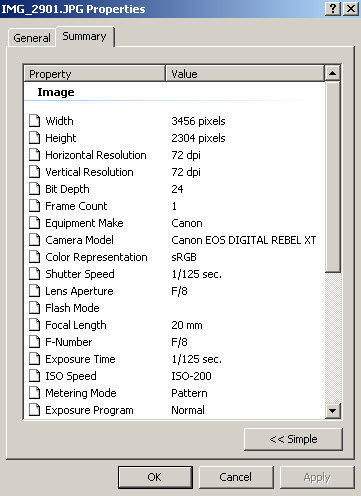Switch to the General tab
361x496 pixels.
(32, 38)
